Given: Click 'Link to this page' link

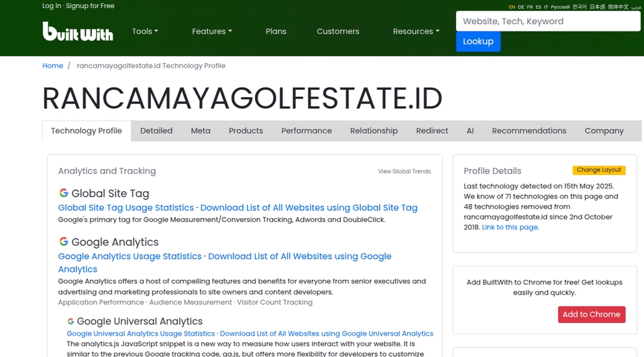Looking at the screenshot, I should [x=510, y=227].
